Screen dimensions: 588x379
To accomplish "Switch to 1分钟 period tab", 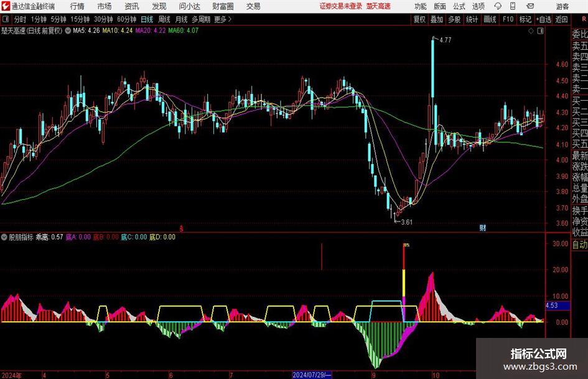I will point(39,19).
